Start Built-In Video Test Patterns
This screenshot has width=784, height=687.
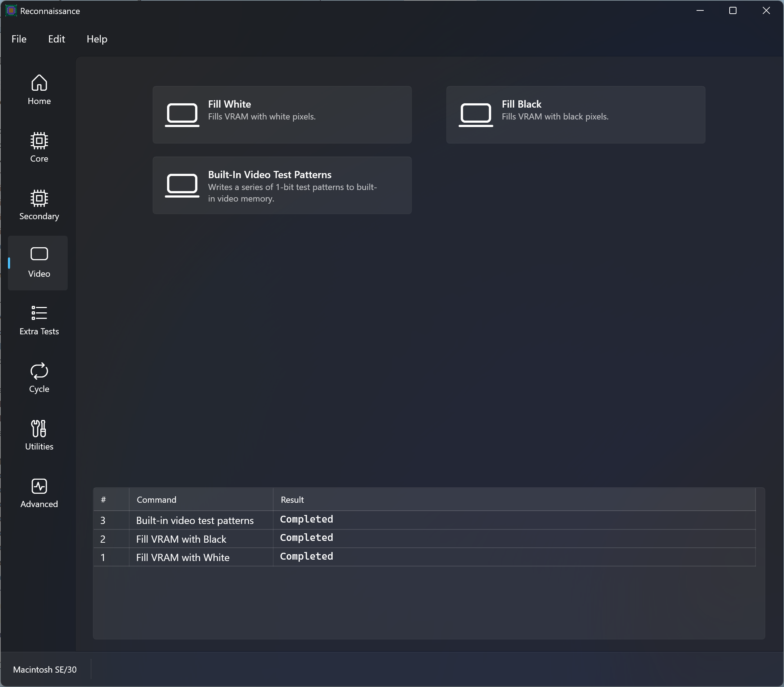[x=282, y=185]
